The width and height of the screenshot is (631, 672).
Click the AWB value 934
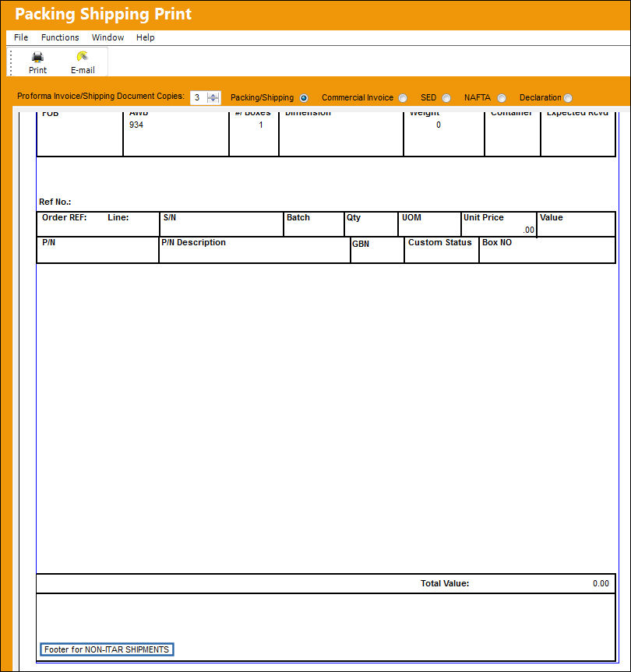pyautogui.click(x=136, y=125)
